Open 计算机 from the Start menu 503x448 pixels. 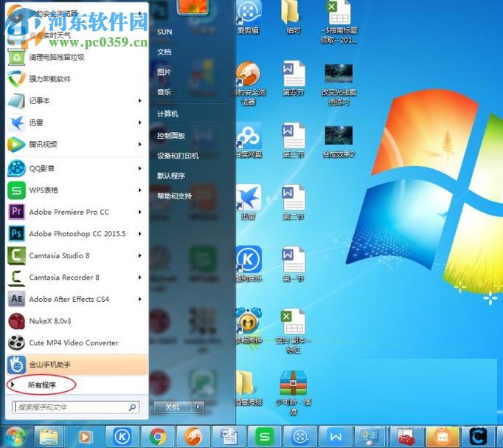[x=167, y=114]
